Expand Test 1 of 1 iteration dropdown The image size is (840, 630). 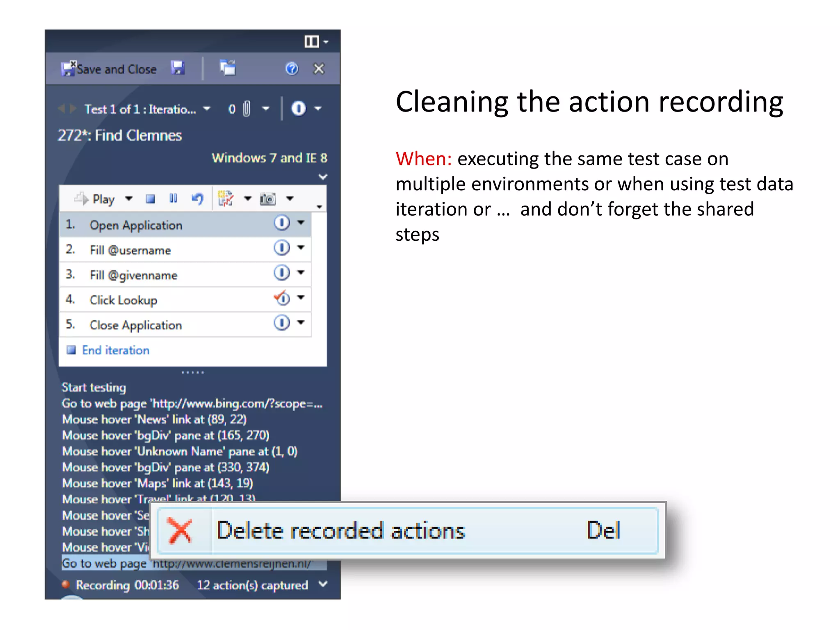[x=207, y=109]
